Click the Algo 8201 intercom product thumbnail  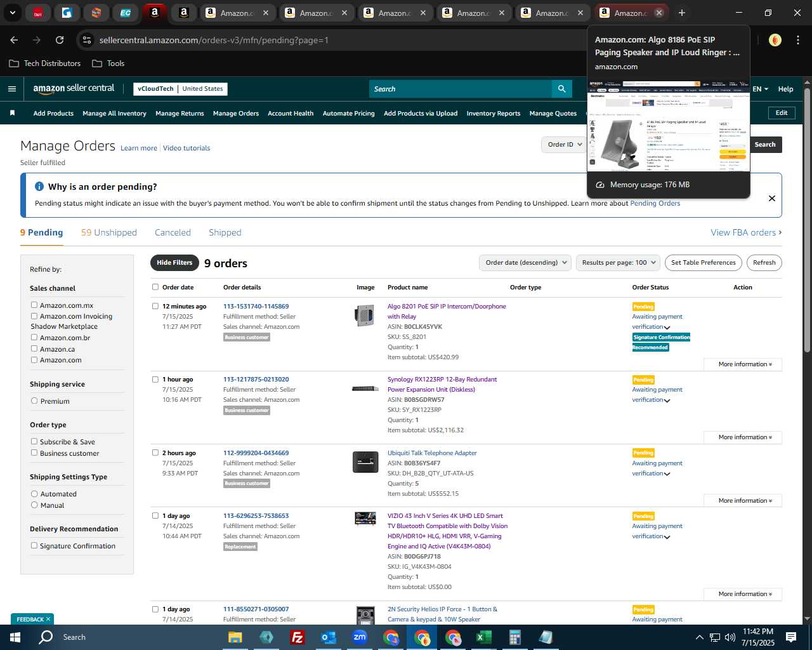pyautogui.click(x=364, y=315)
